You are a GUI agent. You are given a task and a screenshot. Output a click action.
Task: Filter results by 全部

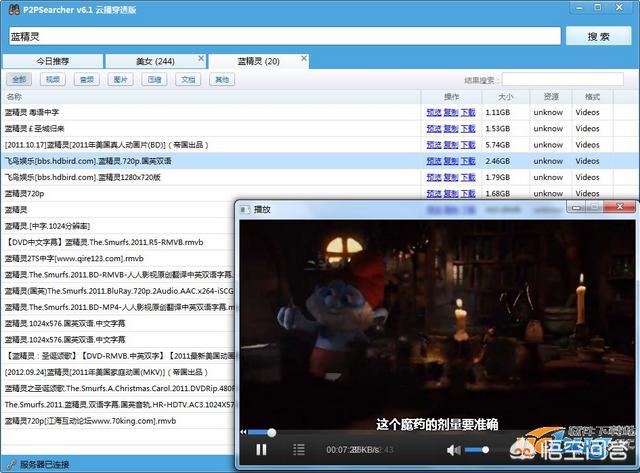tap(19, 79)
